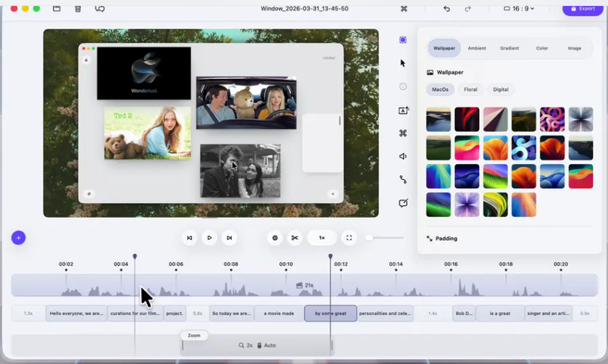Select the 'Bob D...' caption clip
This screenshot has height=364, width=608.
click(x=464, y=313)
